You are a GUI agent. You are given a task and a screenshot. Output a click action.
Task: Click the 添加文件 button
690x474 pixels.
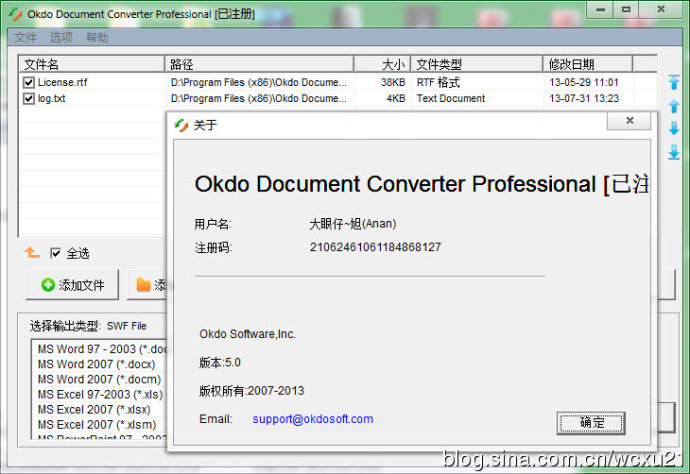pos(73,285)
